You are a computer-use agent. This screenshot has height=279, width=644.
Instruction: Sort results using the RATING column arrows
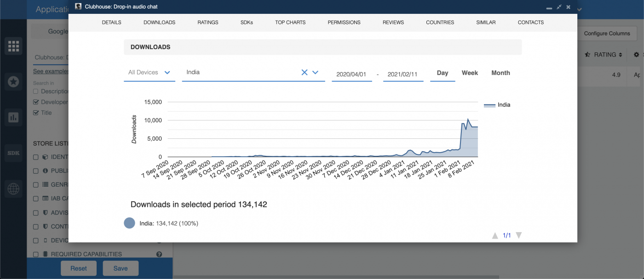coord(621,54)
